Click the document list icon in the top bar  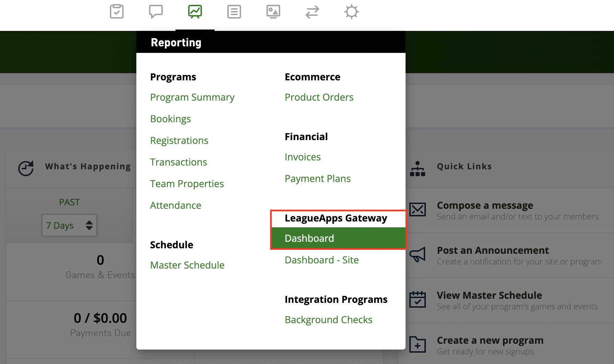234,12
